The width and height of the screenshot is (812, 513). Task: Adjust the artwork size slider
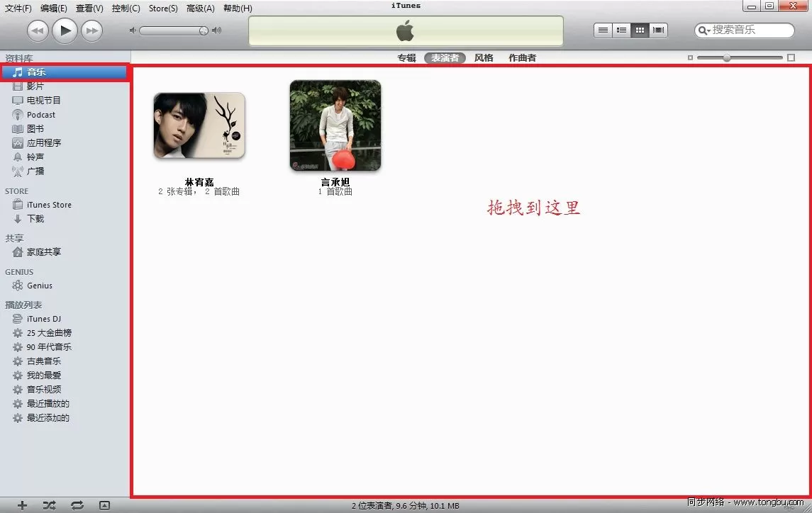727,57
